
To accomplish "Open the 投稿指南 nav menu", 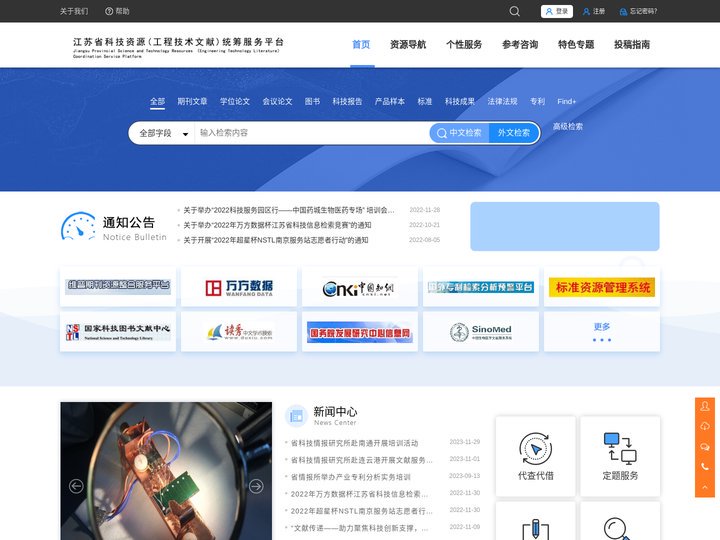I will (632, 45).
